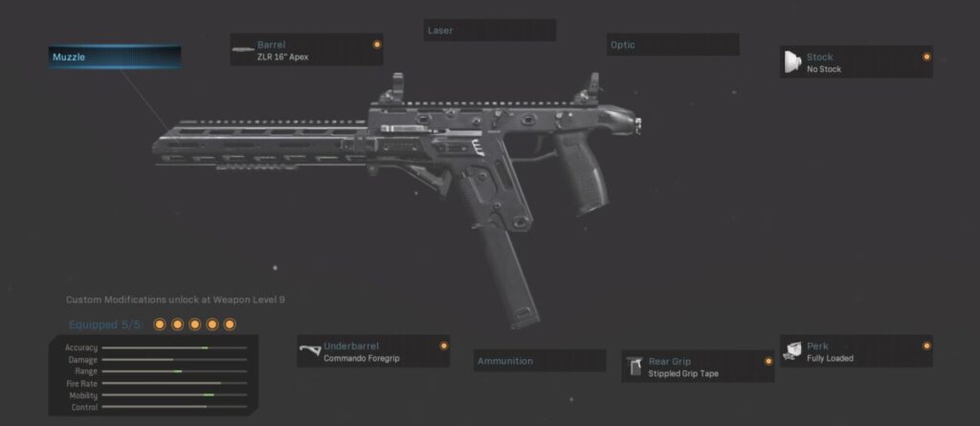Screen dimensions: 980x426
Task: Click the orange equipped dot on Perk
Action: point(926,346)
